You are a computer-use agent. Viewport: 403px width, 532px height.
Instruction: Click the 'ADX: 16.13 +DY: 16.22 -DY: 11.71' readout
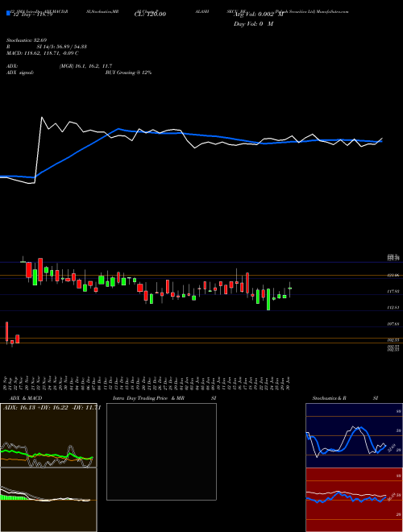click(52, 408)
